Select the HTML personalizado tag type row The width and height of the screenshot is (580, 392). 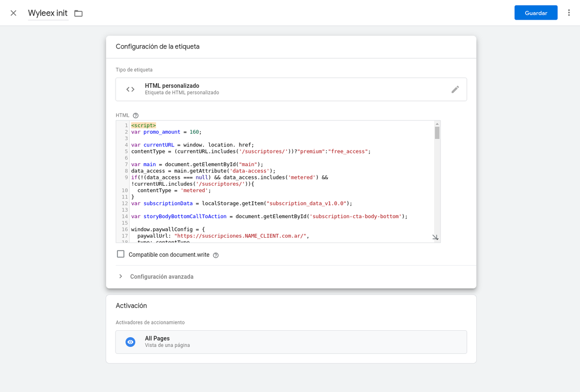pyautogui.click(x=291, y=89)
